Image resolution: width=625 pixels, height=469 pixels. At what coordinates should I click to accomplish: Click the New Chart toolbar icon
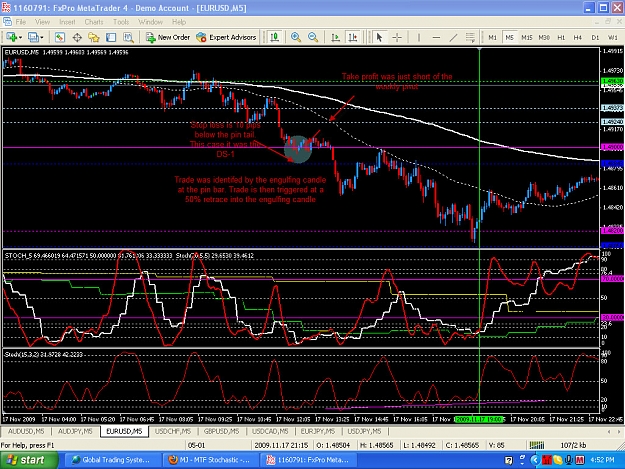click(11, 37)
